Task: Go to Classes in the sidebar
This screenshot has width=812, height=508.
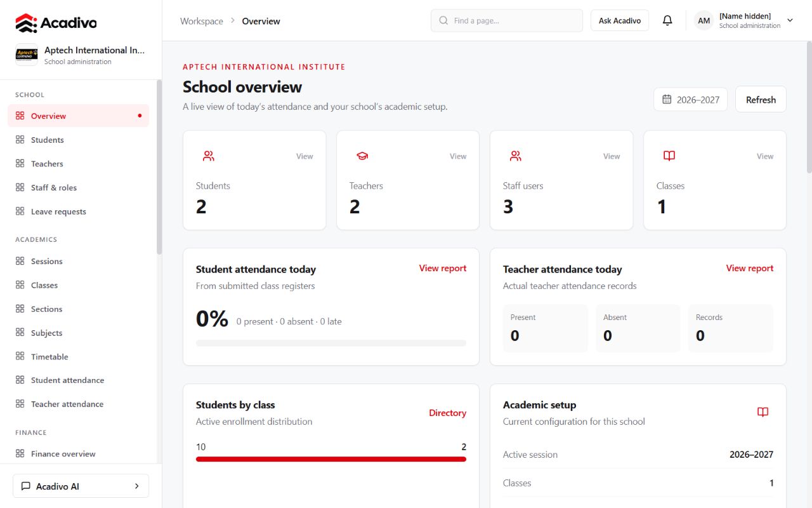Action: click(79, 285)
